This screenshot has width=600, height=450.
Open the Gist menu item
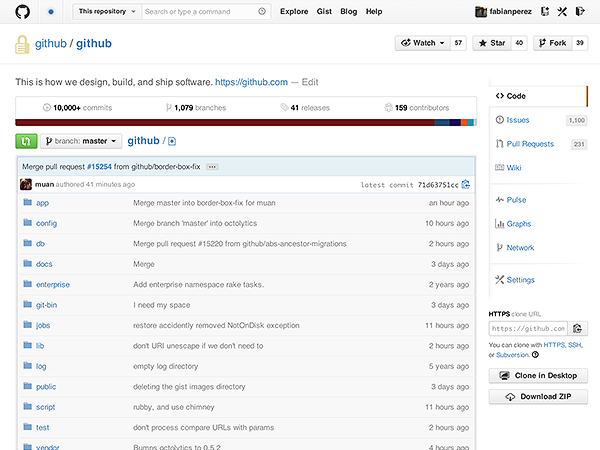point(324,11)
